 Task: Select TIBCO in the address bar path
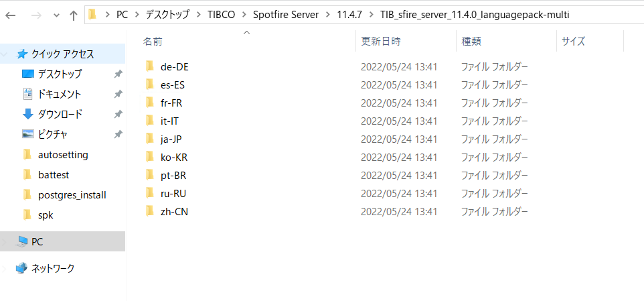click(221, 15)
